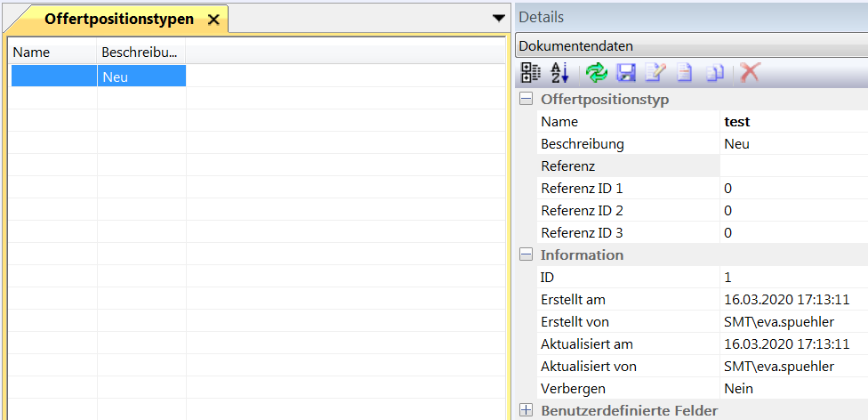Select the Offertpositionstypen tab
This screenshot has width=868, height=420.
click(117, 19)
